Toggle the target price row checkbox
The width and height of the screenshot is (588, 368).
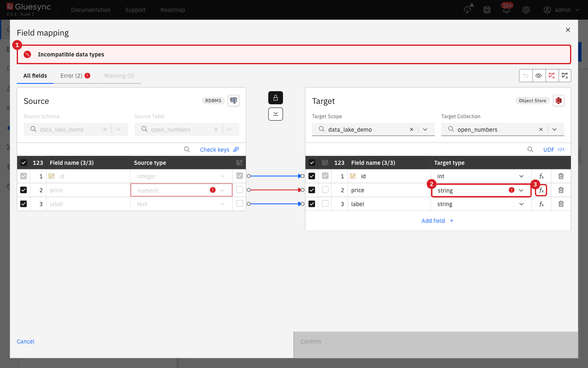312,190
